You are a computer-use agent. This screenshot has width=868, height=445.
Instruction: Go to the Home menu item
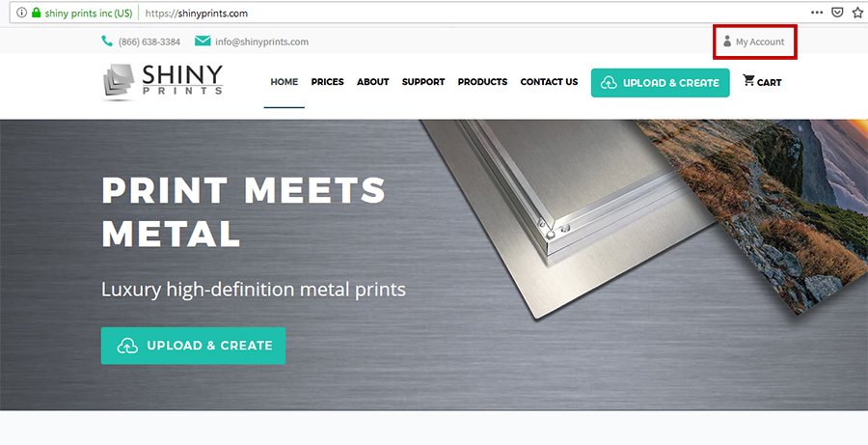[284, 82]
